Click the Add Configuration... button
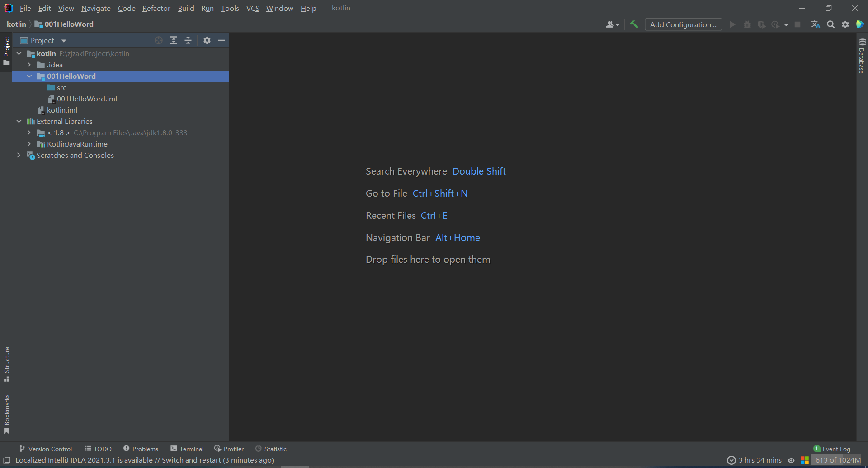This screenshot has height=468, width=868. pos(683,24)
